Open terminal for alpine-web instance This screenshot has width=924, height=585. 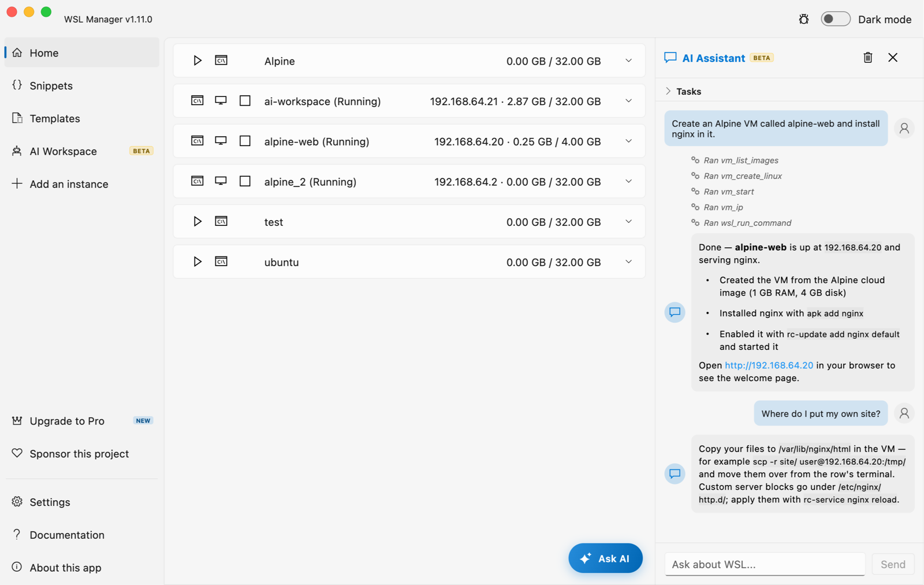(197, 141)
